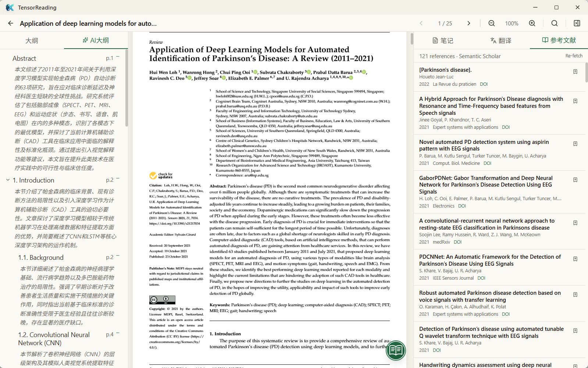Open the DOI link for the Robust automated Parkinson reference
The width and height of the screenshot is (588, 368).
(x=506, y=314)
